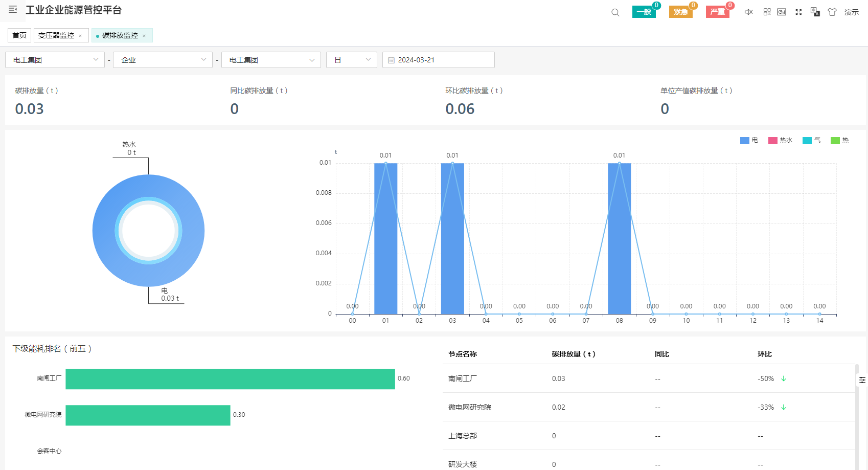Toggle the 气 legend series
The image size is (868, 470).
(x=812, y=140)
